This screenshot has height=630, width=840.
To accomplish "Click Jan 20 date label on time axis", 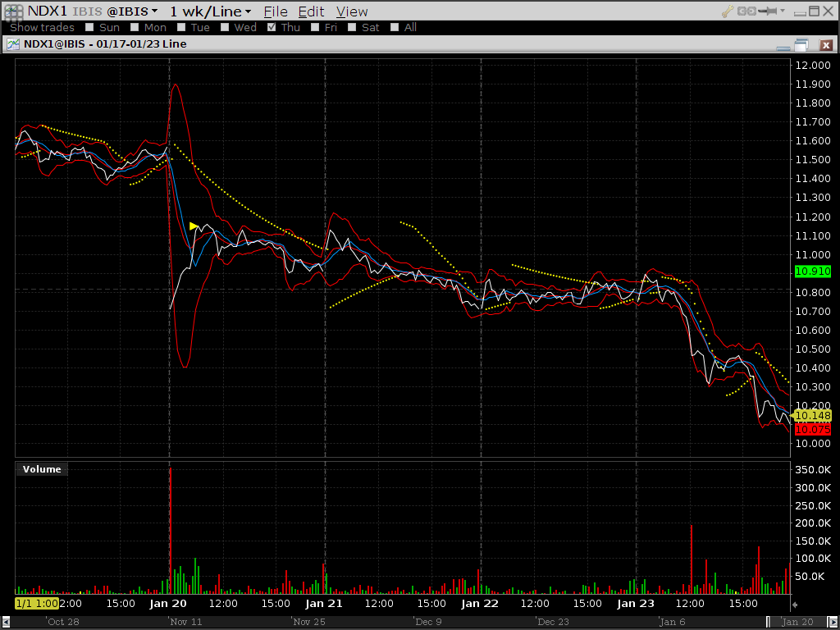I will pos(167,604).
